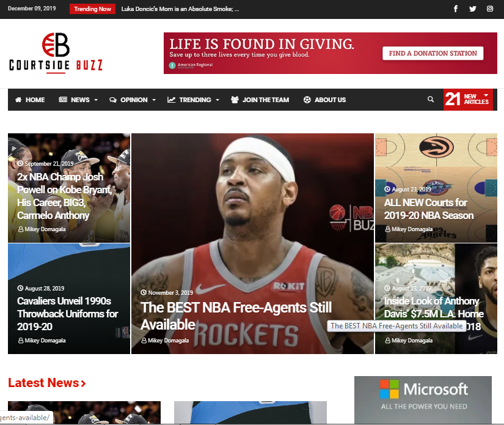
Task: Click Find a Donation Station button
Action: coord(433,53)
